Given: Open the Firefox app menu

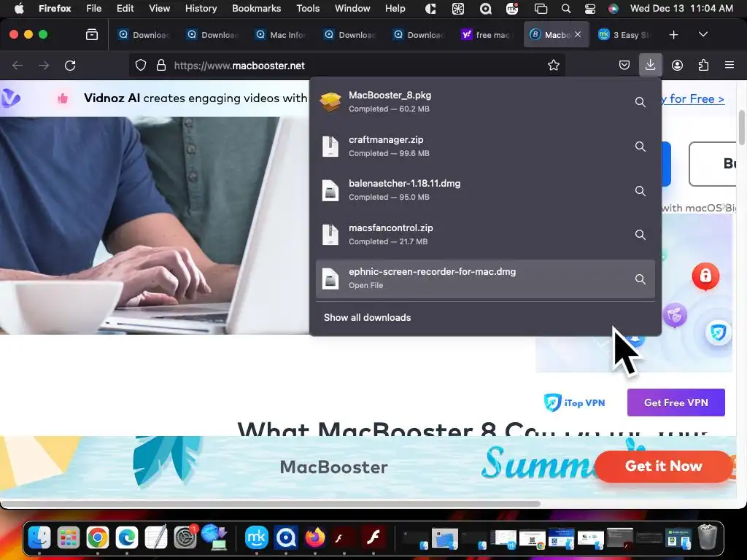Looking at the screenshot, I should pos(55,8).
